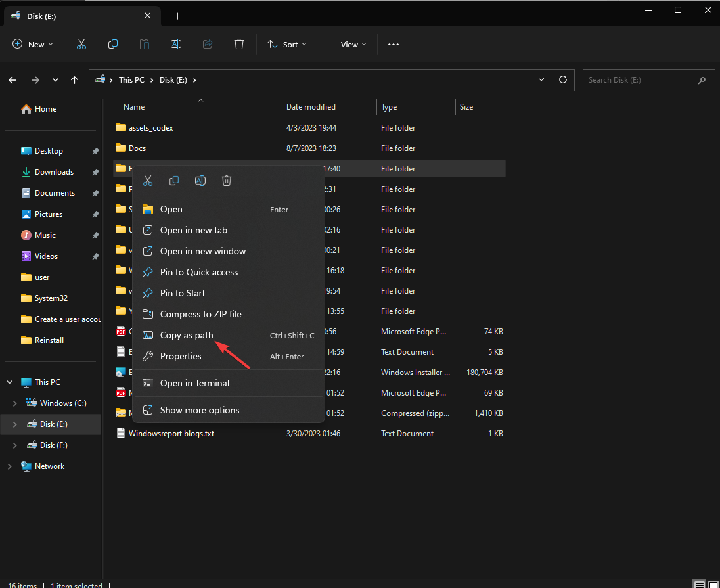
Task: Close the Disk (E:) tab
Action: pyautogui.click(x=147, y=16)
